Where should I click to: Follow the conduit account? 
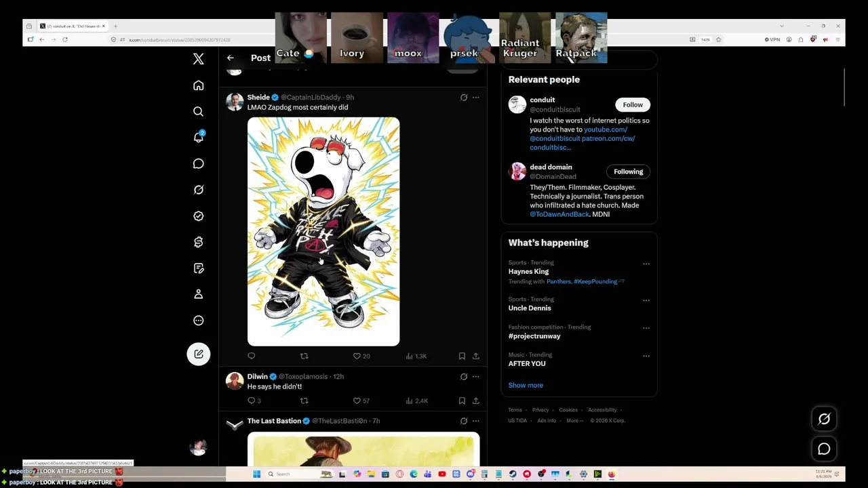click(x=633, y=104)
